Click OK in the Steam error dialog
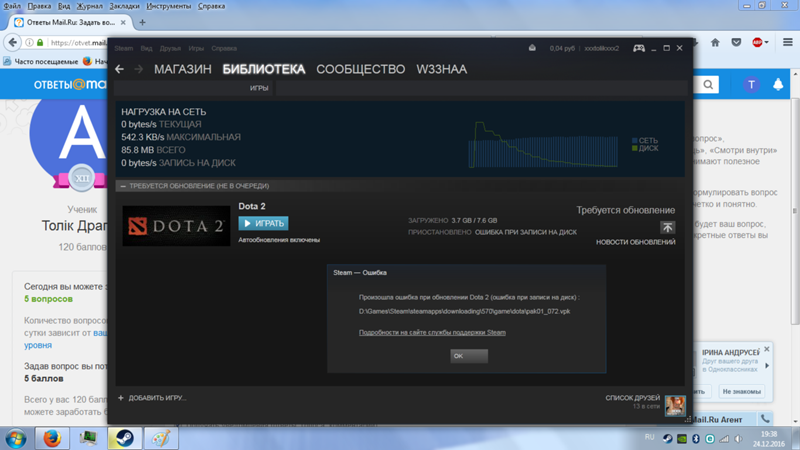 click(469, 356)
